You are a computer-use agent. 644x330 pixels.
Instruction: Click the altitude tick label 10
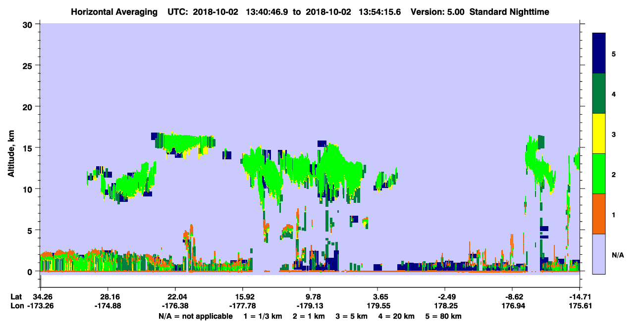point(29,189)
